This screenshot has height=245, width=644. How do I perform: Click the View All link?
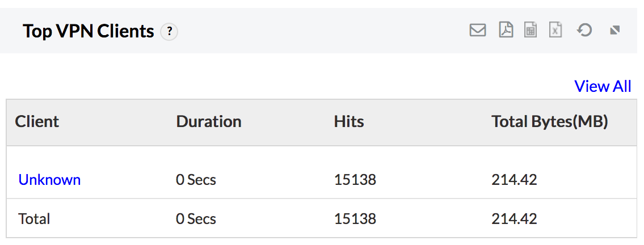603,86
